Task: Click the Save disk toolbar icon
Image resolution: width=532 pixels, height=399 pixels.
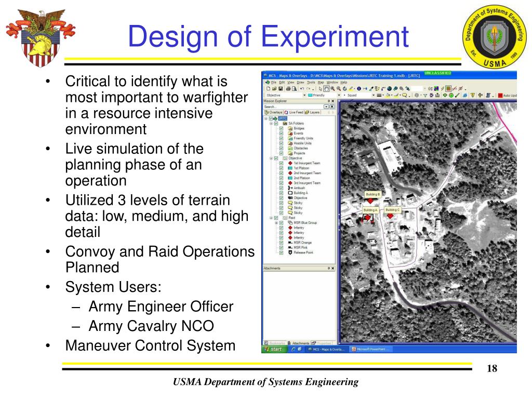Action: pyautogui.click(x=281, y=88)
